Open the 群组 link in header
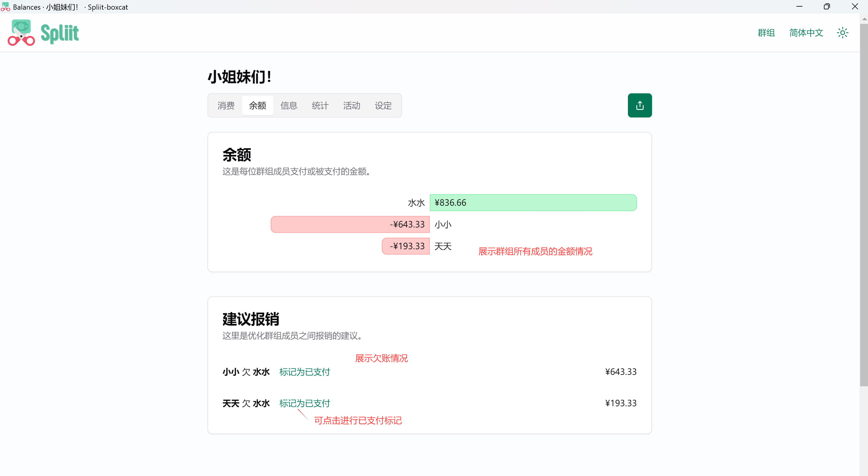This screenshot has height=476, width=868. pos(766,33)
